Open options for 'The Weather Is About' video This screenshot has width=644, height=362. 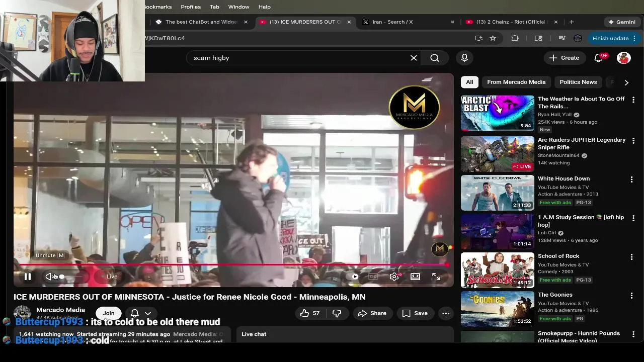[x=633, y=100]
